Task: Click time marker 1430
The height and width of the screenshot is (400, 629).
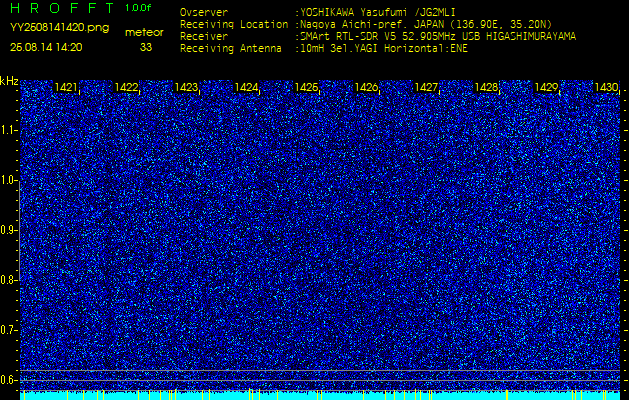Action: (606, 87)
